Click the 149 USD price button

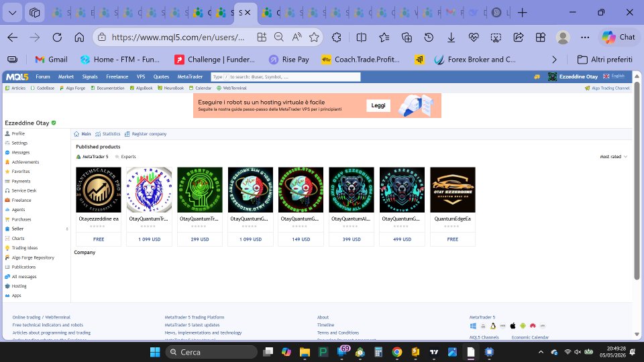[x=301, y=239]
